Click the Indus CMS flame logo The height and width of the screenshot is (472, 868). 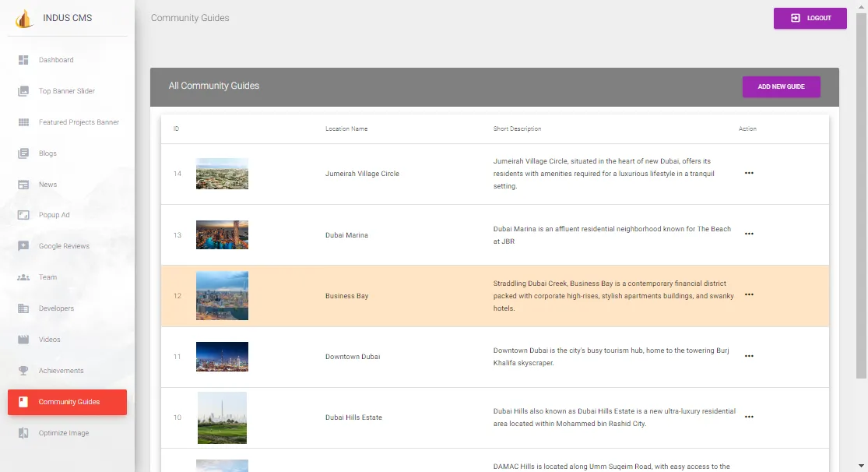point(23,19)
